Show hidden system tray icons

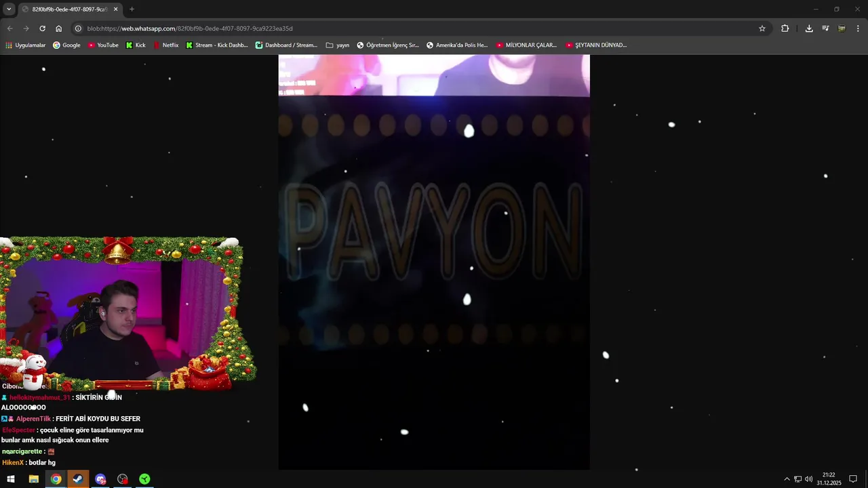tap(787, 479)
